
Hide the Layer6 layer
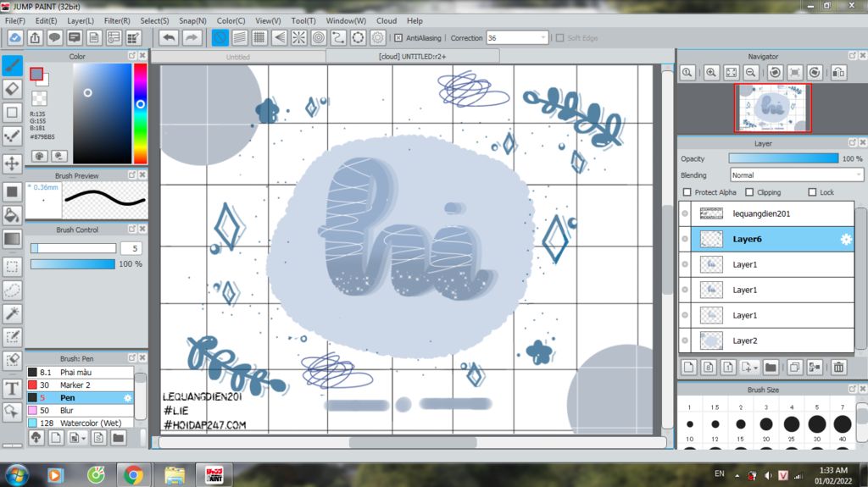pos(685,239)
